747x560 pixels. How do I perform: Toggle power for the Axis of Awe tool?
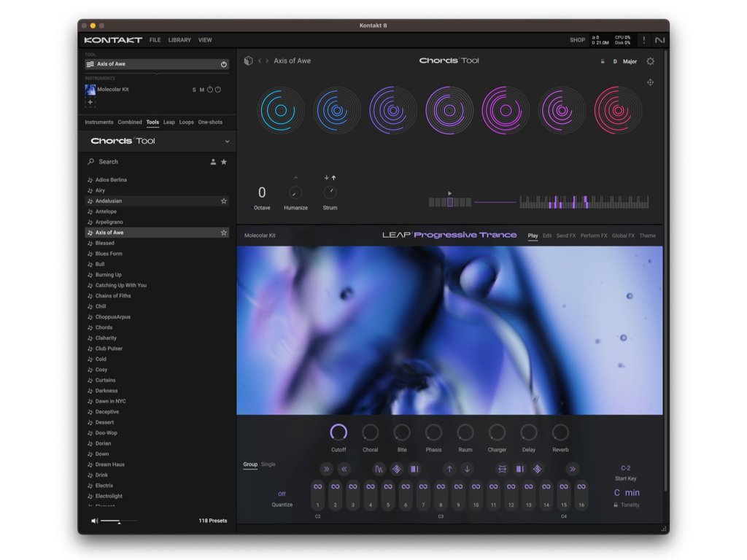pos(223,64)
